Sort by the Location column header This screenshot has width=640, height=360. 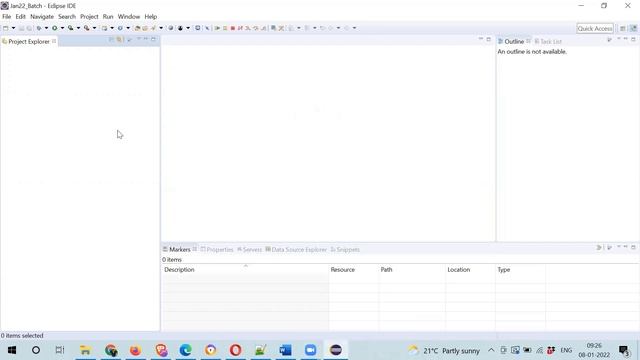pos(470,270)
